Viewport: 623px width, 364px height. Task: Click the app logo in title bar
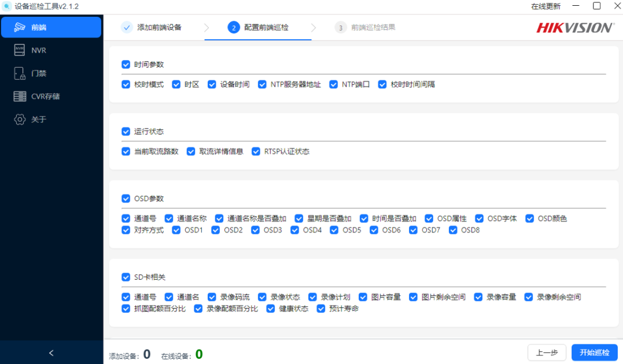7,6
